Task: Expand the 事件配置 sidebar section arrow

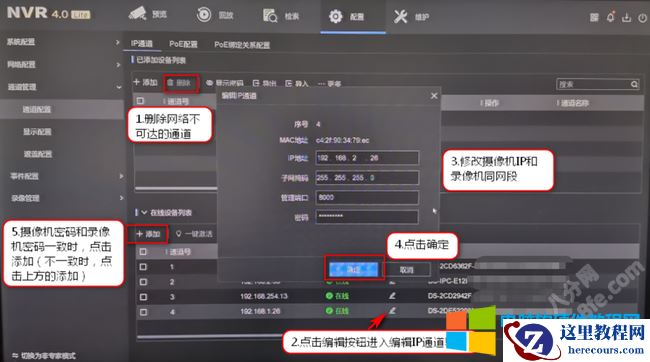Action: click(121, 176)
